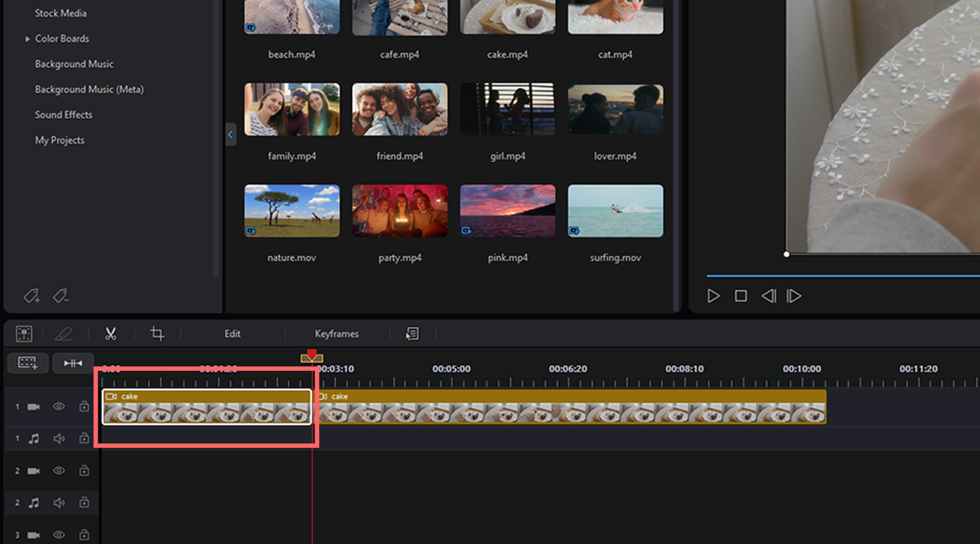Lock audio track 2

[x=84, y=502]
